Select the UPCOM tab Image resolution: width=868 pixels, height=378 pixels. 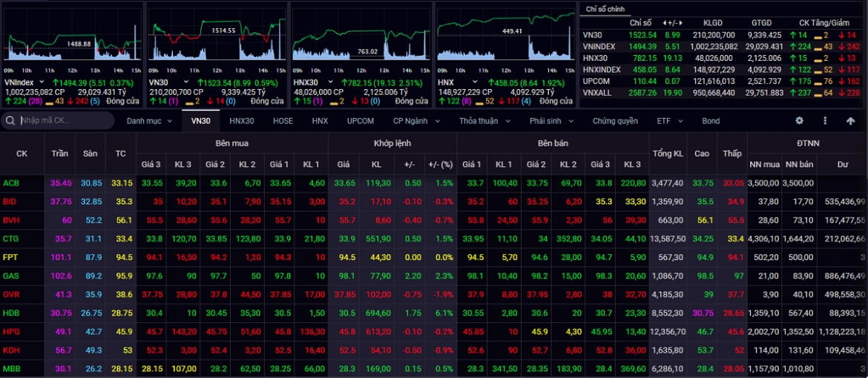(361, 121)
